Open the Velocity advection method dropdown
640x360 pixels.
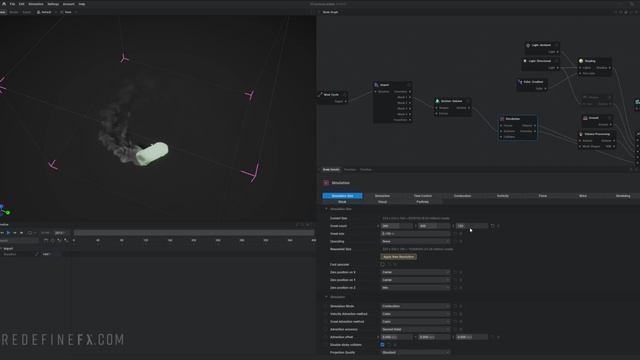pos(415,314)
